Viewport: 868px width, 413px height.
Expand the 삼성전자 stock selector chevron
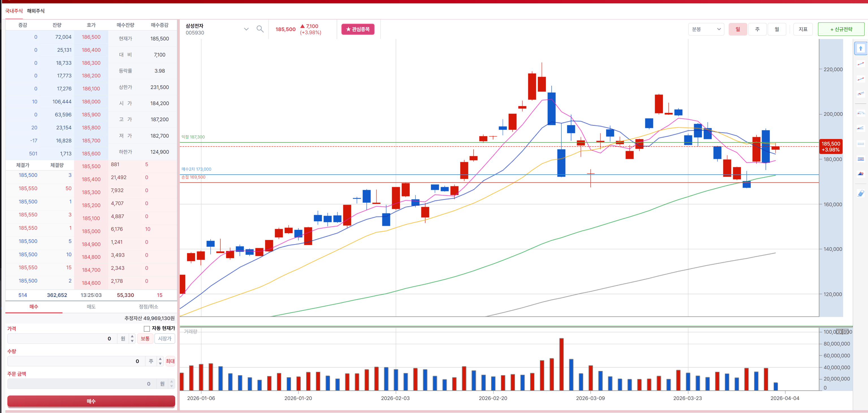point(246,29)
